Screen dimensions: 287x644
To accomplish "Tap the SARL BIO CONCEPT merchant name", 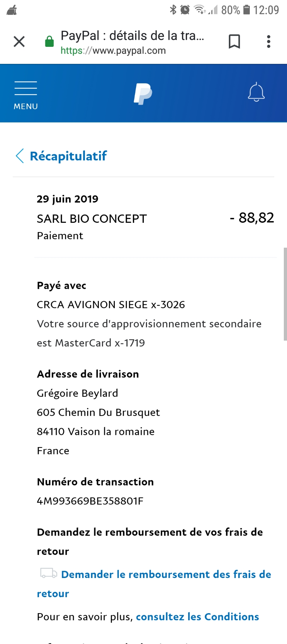I will [x=92, y=219].
